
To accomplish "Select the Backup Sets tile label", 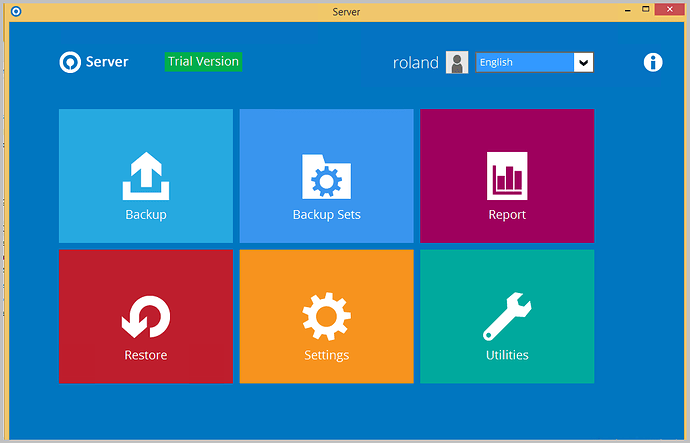I will coord(326,215).
